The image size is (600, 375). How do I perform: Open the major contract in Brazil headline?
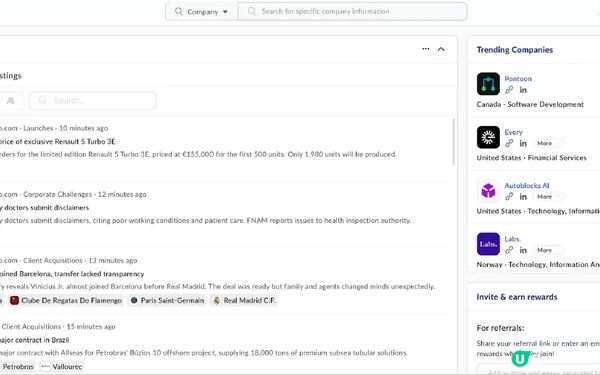(x=34, y=340)
